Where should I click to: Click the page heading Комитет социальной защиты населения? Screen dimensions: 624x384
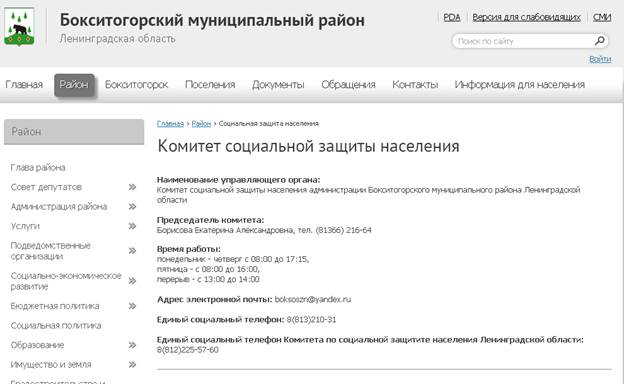pos(308,146)
